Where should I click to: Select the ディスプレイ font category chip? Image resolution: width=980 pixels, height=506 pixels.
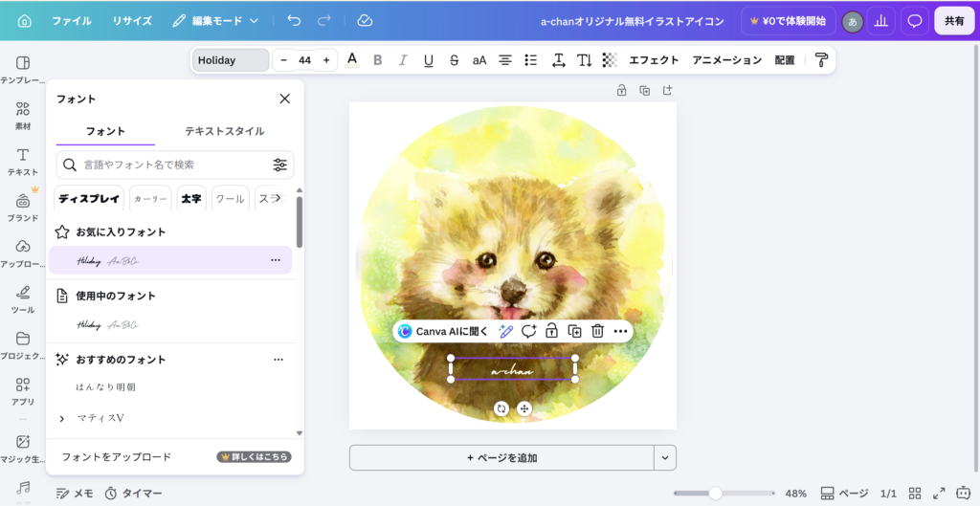[89, 199]
